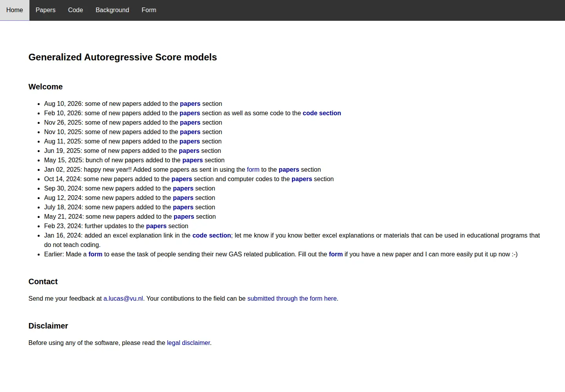Open papers link in Jan 02, 2025 entry
565x392 pixels.
pos(289,170)
